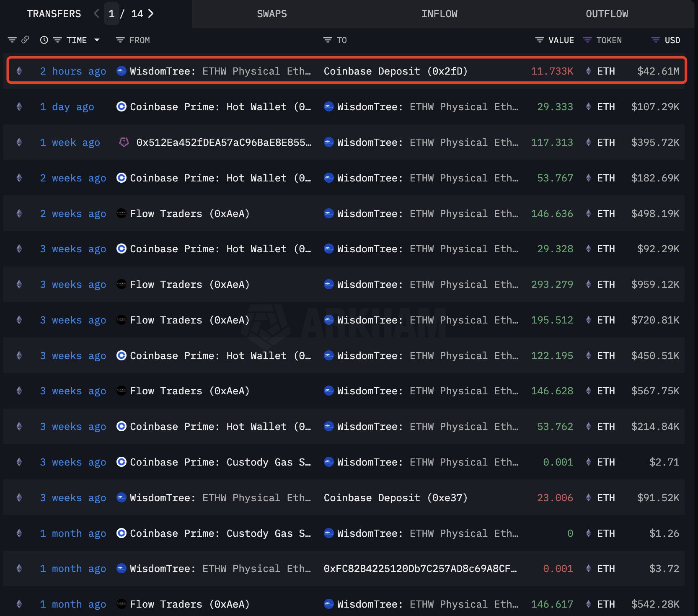Open the OUTFLOW tab

[606, 14]
